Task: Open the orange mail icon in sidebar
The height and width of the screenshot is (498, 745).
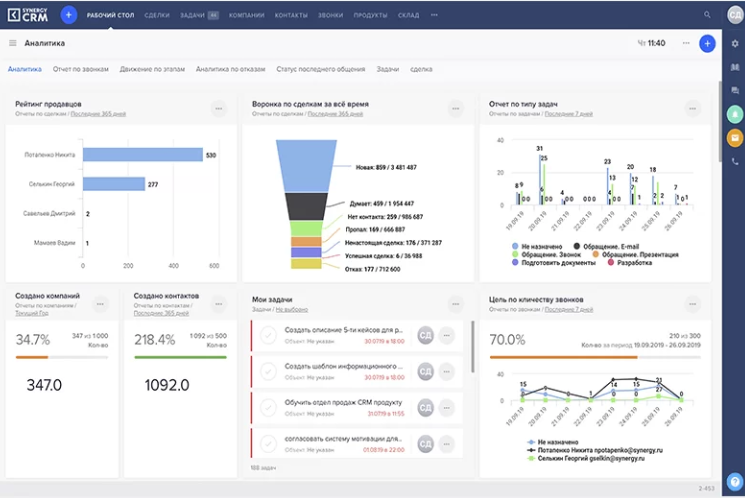Action: (x=735, y=137)
